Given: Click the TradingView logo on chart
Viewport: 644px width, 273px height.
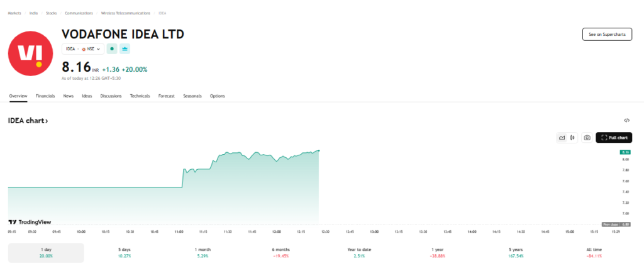Looking at the screenshot, I should click(30, 222).
